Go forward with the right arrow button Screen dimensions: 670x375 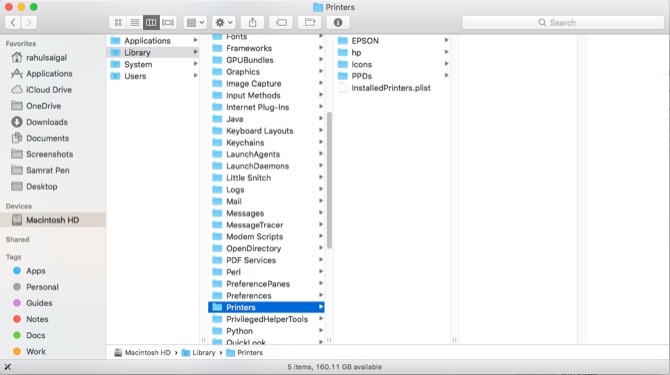(29, 23)
